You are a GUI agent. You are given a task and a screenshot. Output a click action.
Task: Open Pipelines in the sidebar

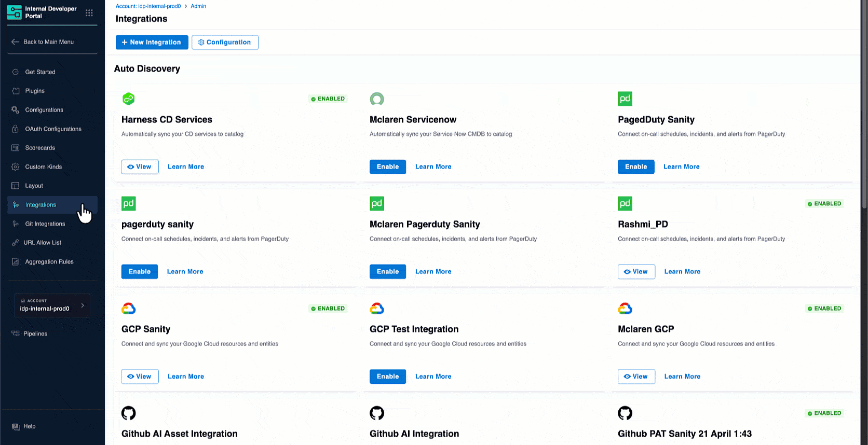pyautogui.click(x=35, y=334)
